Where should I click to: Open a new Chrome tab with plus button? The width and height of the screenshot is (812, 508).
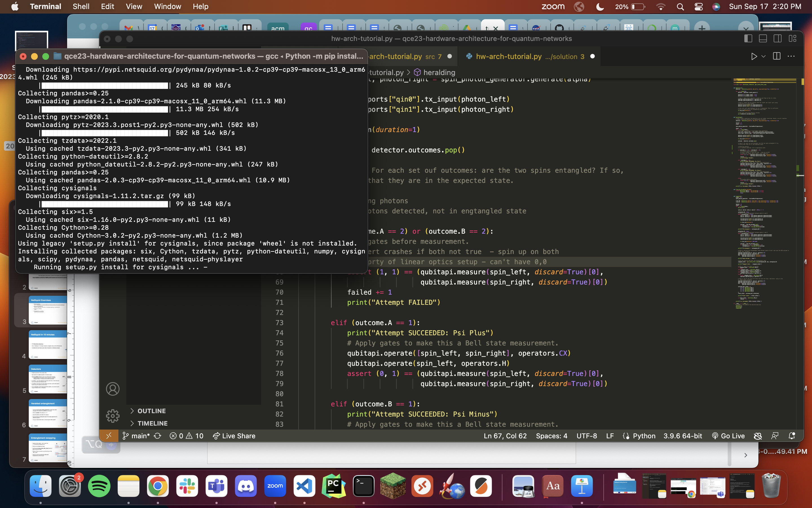click(x=701, y=28)
